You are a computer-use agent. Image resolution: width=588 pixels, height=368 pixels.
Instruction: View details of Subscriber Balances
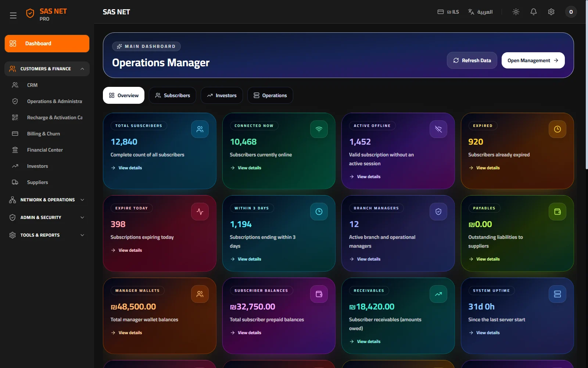(x=245, y=333)
